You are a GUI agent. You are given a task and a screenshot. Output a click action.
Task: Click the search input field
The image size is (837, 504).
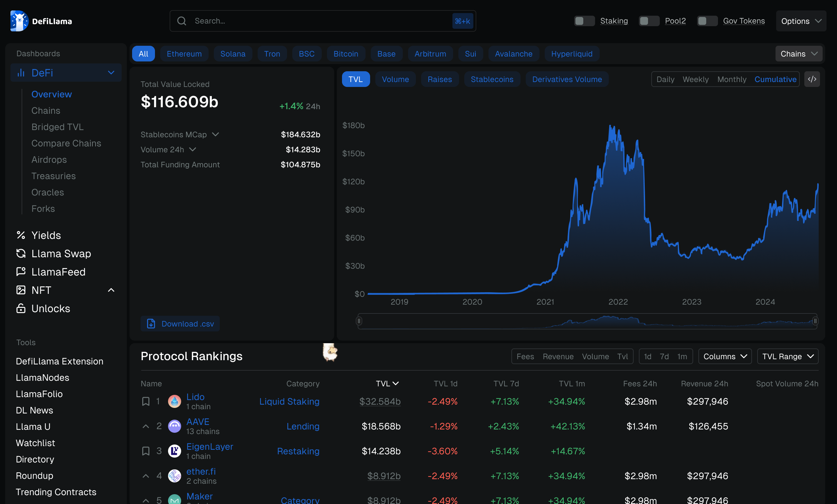[x=323, y=21]
